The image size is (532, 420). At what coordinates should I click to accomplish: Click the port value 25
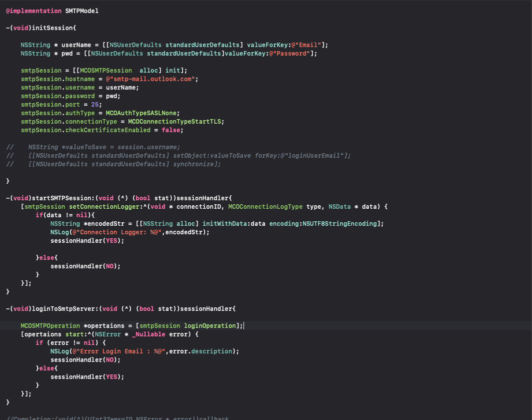pyautogui.click(x=94, y=104)
